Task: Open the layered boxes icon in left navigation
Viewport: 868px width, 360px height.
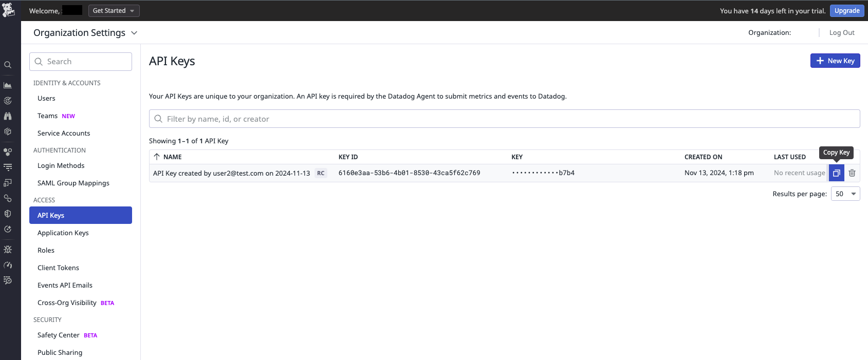Action: coord(8,131)
